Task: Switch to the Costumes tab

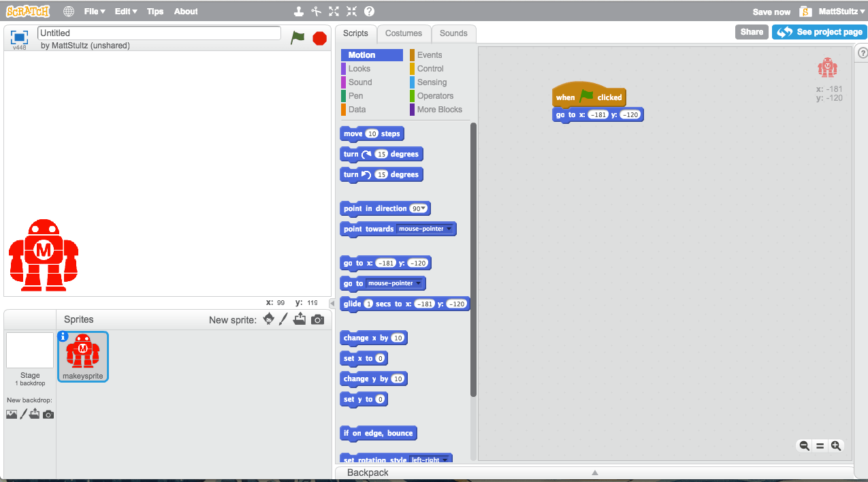Action: (x=404, y=33)
